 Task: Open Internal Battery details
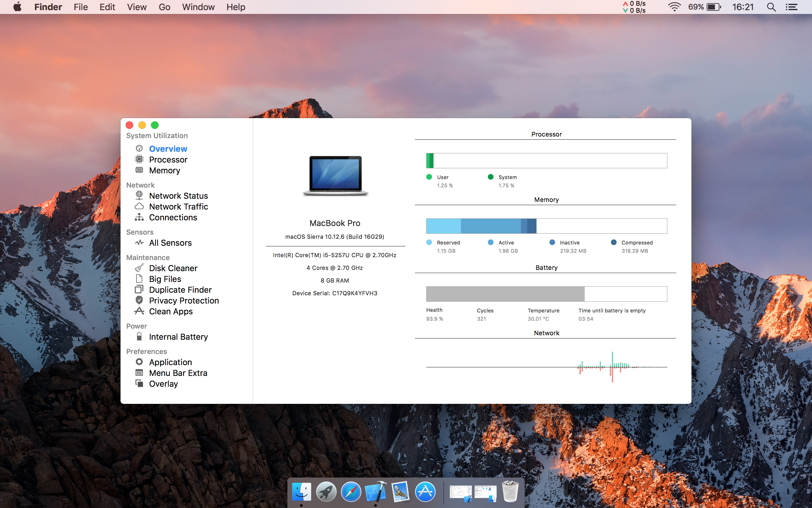pos(179,337)
